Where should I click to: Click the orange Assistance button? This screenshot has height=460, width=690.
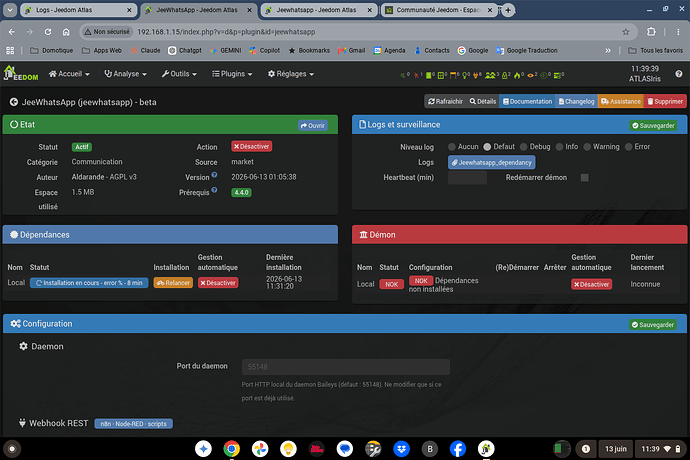pos(621,101)
